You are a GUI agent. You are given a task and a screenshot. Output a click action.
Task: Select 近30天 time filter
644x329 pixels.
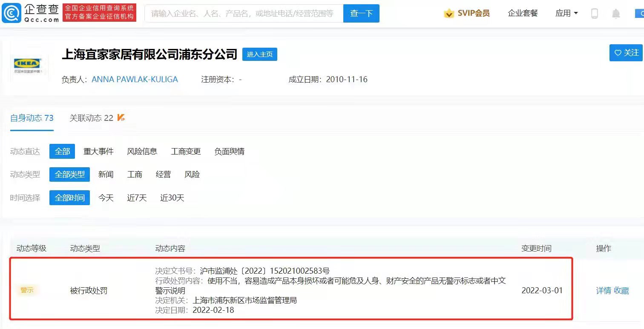pos(172,198)
